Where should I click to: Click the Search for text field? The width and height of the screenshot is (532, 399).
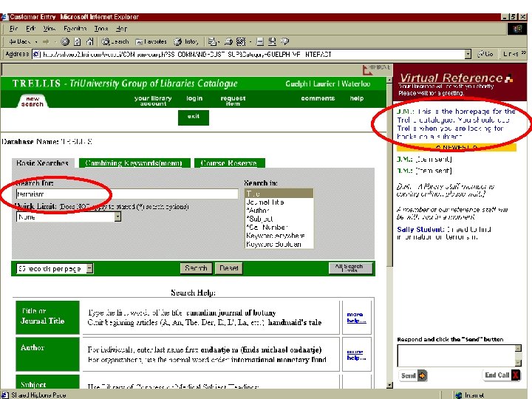click(127, 194)
